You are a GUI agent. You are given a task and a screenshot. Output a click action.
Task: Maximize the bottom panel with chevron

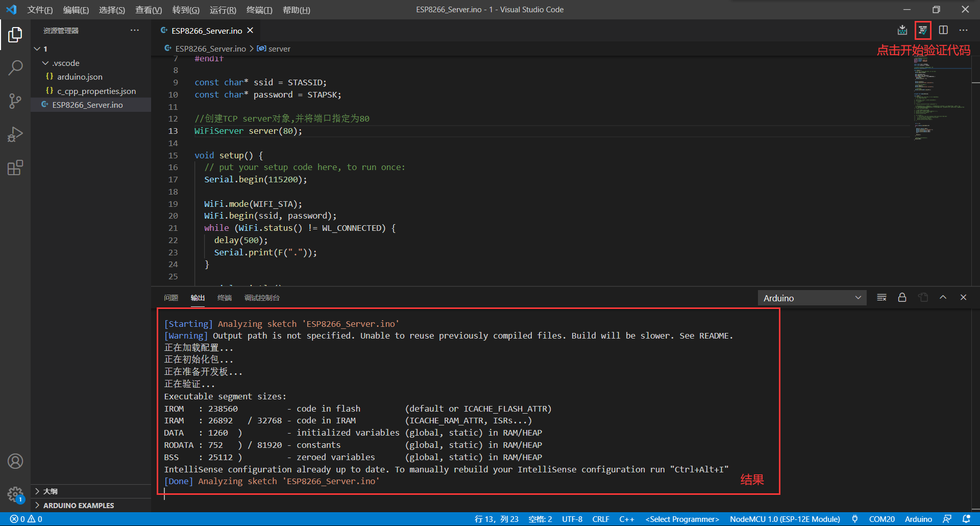point(943,298)
